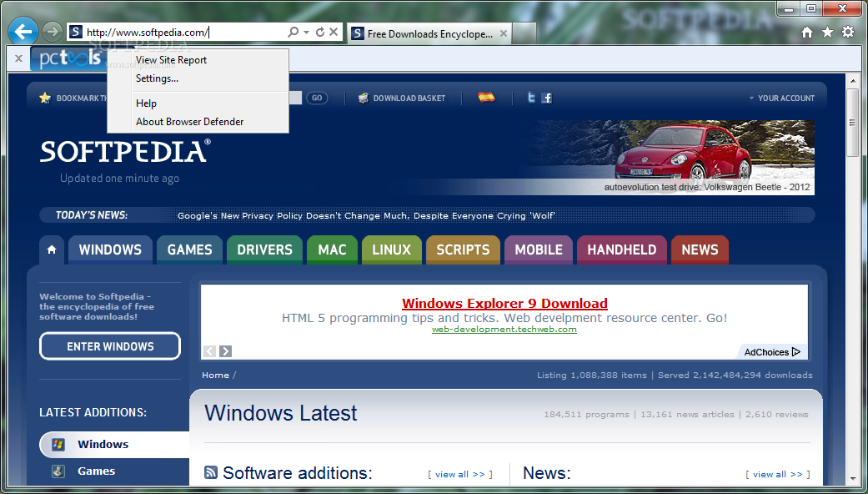
Task: Click the home icon category tab
Action: [x=52, y=250]
